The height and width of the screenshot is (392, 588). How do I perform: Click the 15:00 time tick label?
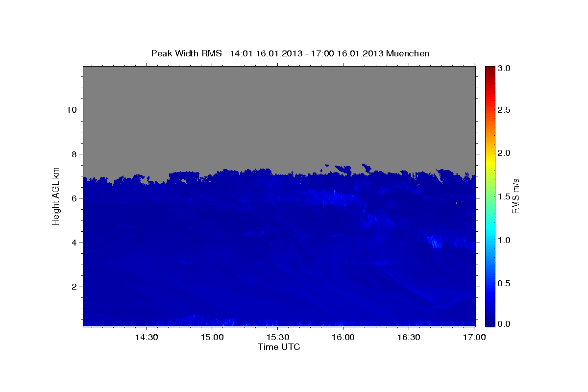tap(212, 338)
